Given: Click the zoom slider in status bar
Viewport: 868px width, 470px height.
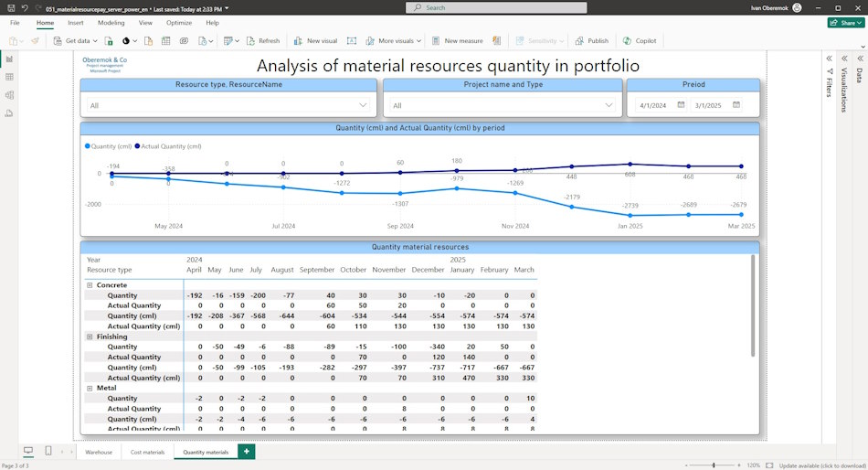Looking at the screenshot, I should (x=714, y=465).
